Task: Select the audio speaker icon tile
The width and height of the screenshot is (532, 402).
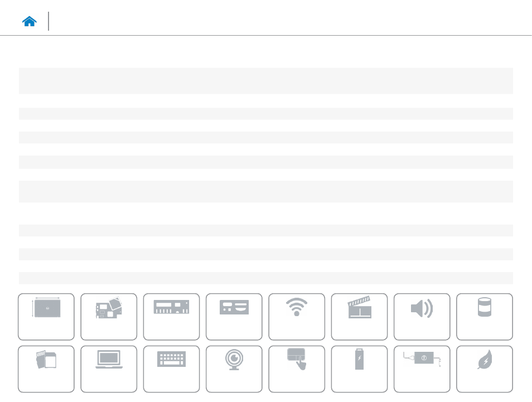Action: point(422,317)
